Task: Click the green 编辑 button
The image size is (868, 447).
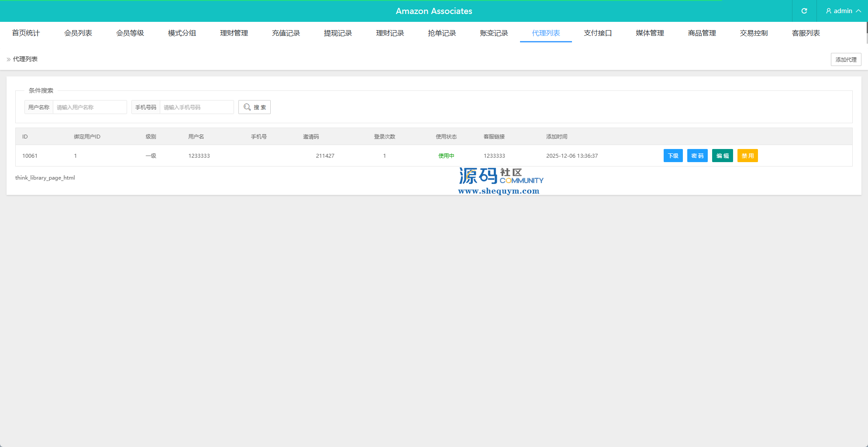Action: pyautogui.click(x=722, y=156)
